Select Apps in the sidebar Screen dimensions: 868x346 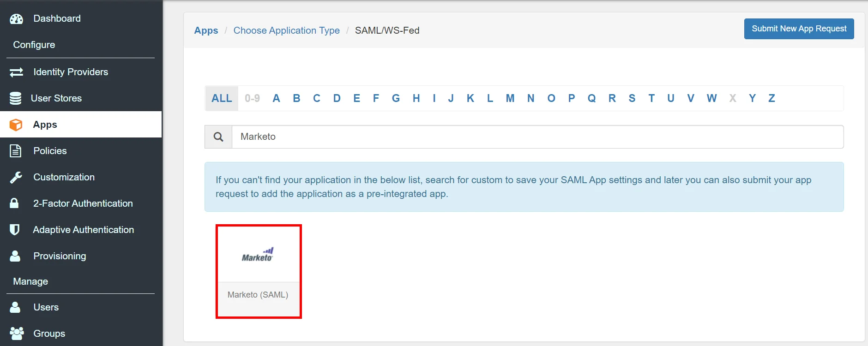[x=81, y=125]
